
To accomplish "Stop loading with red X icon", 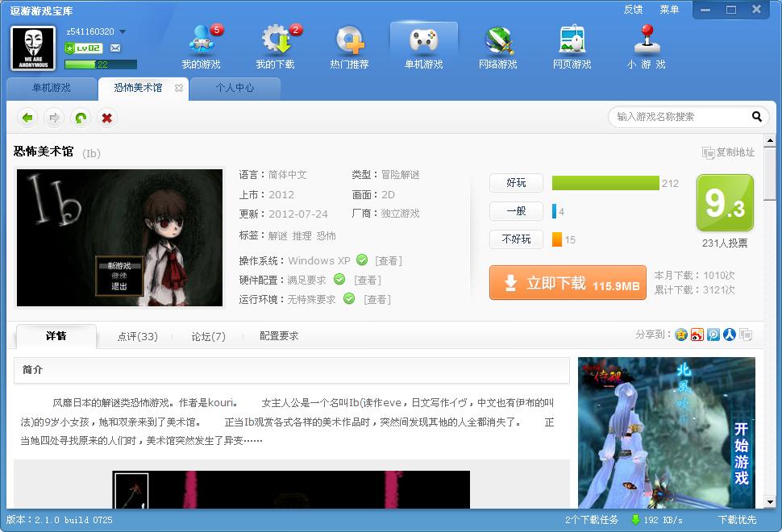I will point(106,118).
